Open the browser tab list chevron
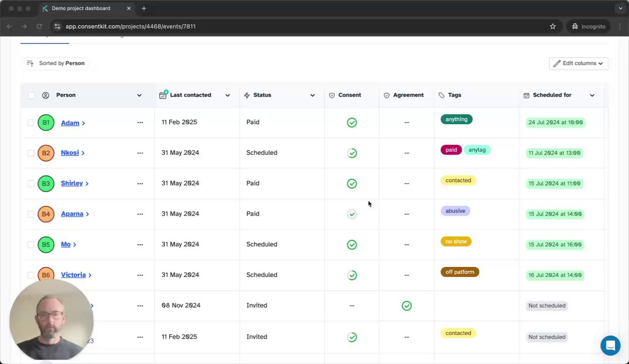 620,8
